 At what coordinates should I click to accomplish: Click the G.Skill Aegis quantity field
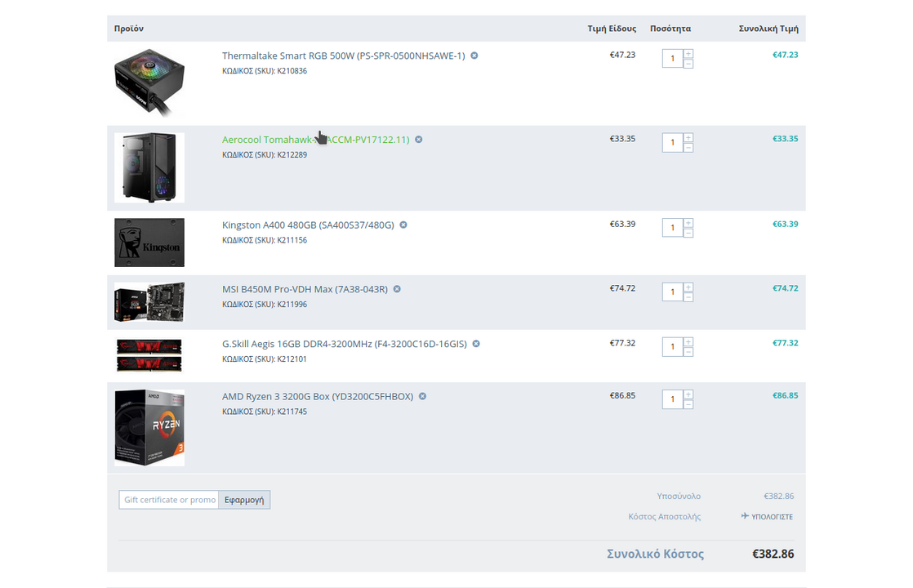click(x=673, y=346)
